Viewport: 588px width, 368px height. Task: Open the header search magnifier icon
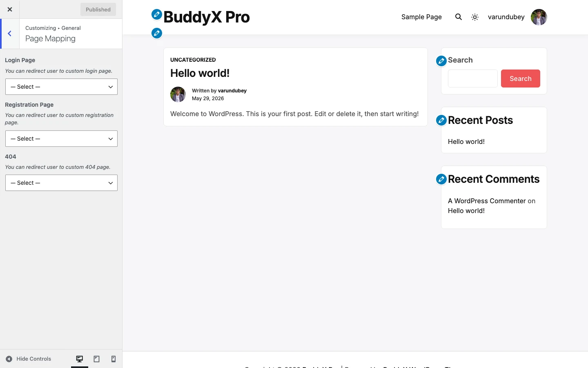tap(459, 17)
